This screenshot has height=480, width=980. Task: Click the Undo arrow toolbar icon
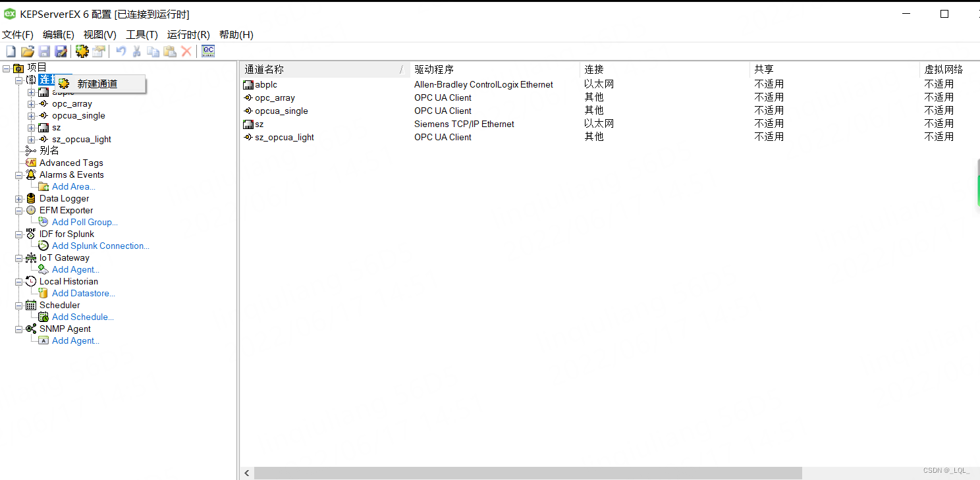tap(121, 51)
